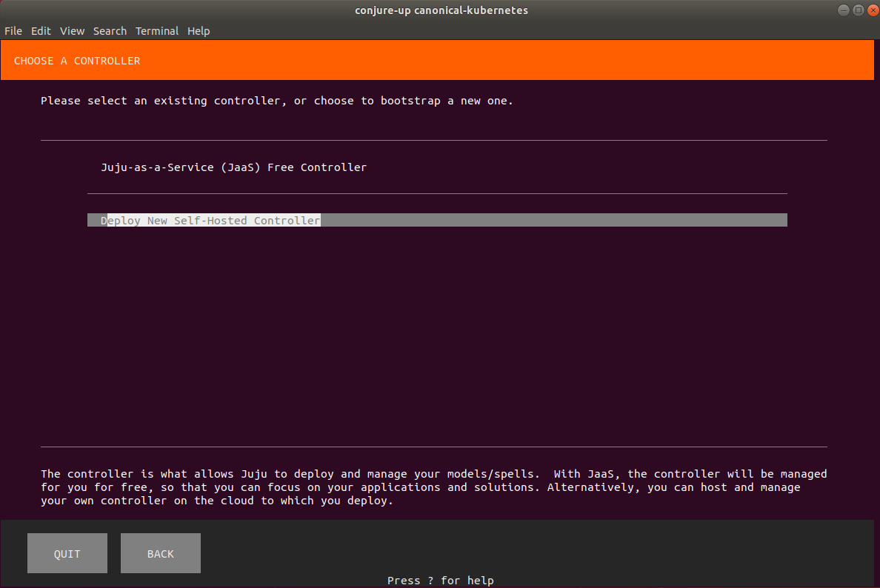Click the QUIT button
The height and width of the screenshot is (588, 880).
click(67, 553)
